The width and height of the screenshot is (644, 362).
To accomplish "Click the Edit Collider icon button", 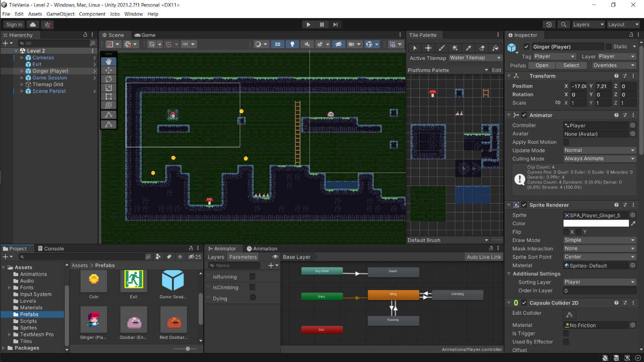I will (570, 315).
